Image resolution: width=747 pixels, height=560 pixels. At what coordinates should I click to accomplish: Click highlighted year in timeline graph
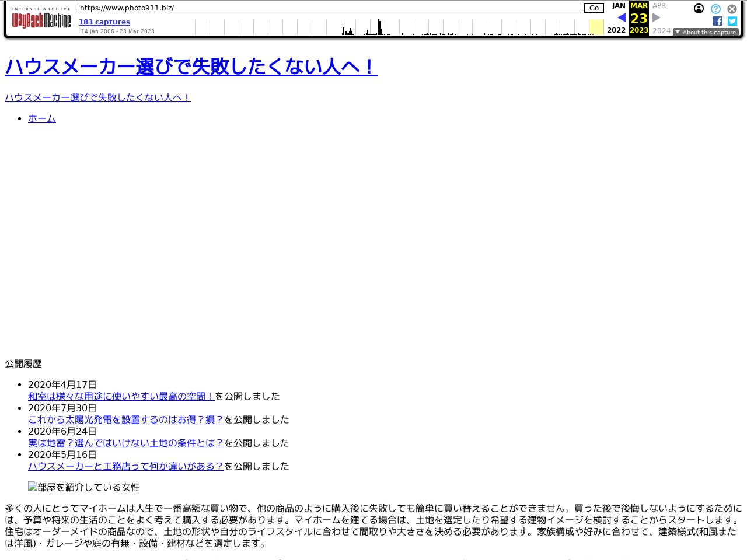pos(596,27)
